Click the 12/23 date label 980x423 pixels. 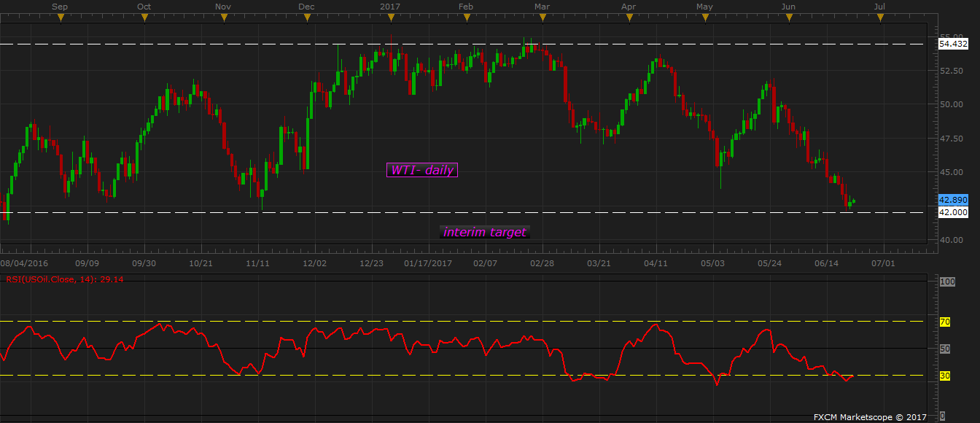click(x=372, y=263)
